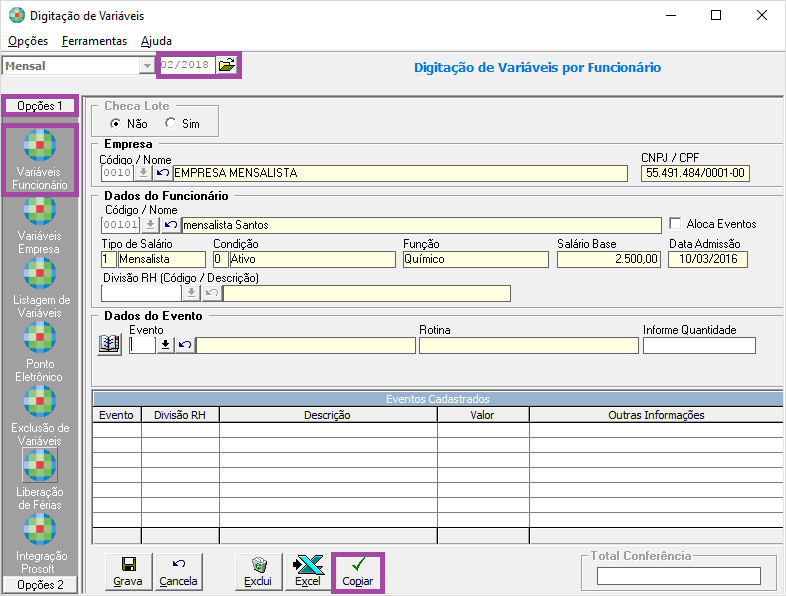Click the Função value Químico
The height and width of the screenshot is (596, 786).
pyautogui.click(x=476, y=259)
